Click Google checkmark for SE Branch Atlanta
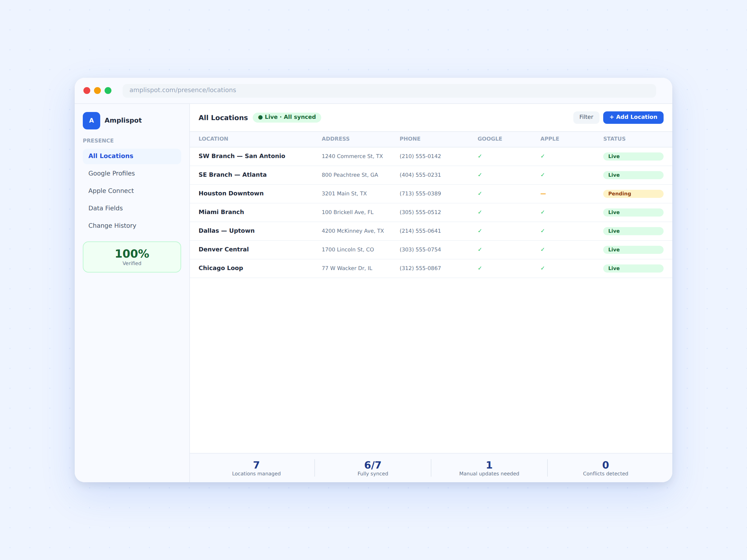This screenshot has width=747, height=560. coord(480,175)
